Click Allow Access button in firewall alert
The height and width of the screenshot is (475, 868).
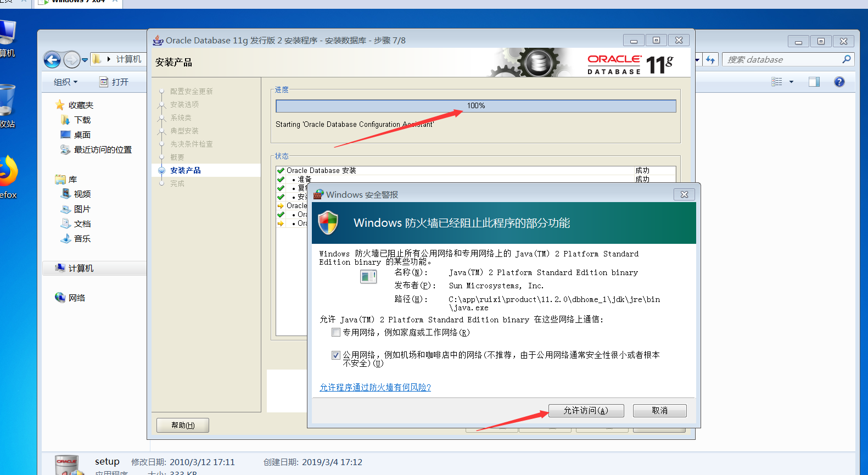[586, 411]
